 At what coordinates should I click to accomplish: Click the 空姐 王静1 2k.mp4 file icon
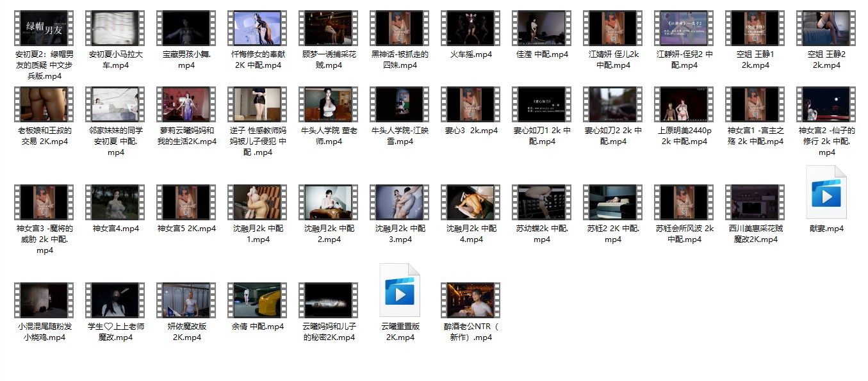click(755, 28)
